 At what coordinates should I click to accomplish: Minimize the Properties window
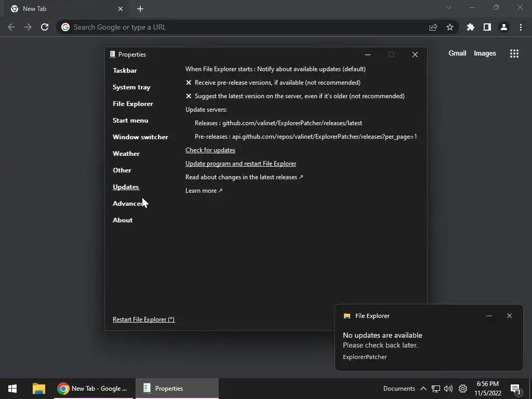(368, 55)
